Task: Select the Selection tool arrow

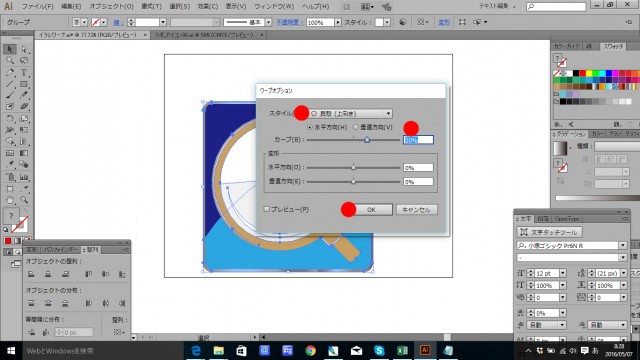Action: 10,49
